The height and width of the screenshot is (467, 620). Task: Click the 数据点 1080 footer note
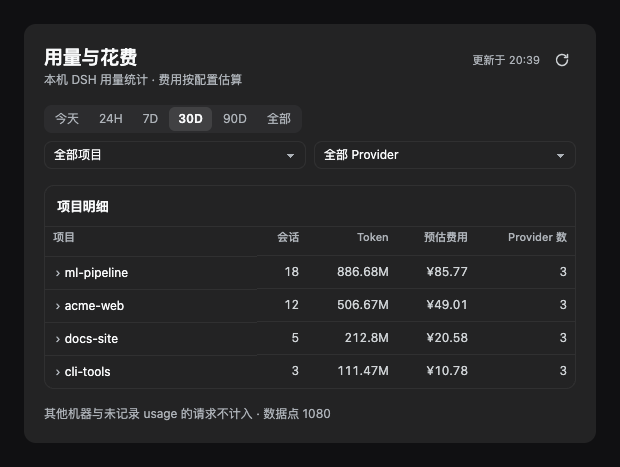[297, 414]
